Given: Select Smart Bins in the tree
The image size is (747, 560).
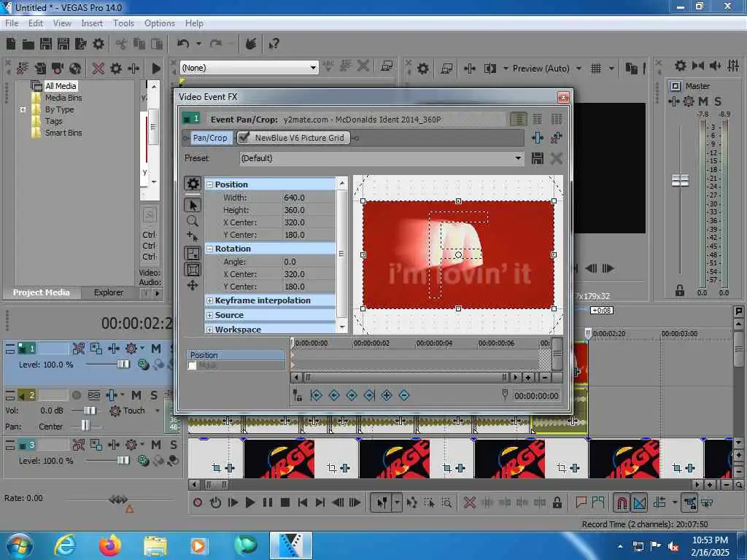Looking at the screenshot, I should [x=63, y=133].
